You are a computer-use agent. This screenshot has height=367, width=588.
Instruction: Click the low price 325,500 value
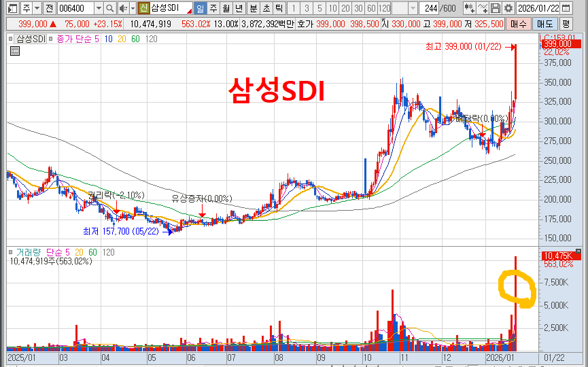point(489,24)
